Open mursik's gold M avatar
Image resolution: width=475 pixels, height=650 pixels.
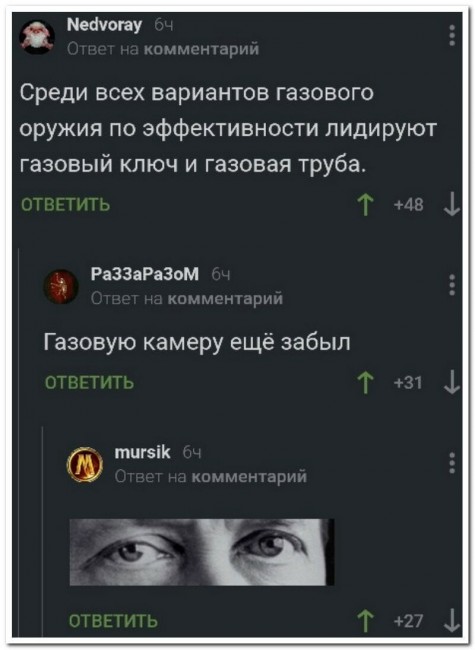85,464
